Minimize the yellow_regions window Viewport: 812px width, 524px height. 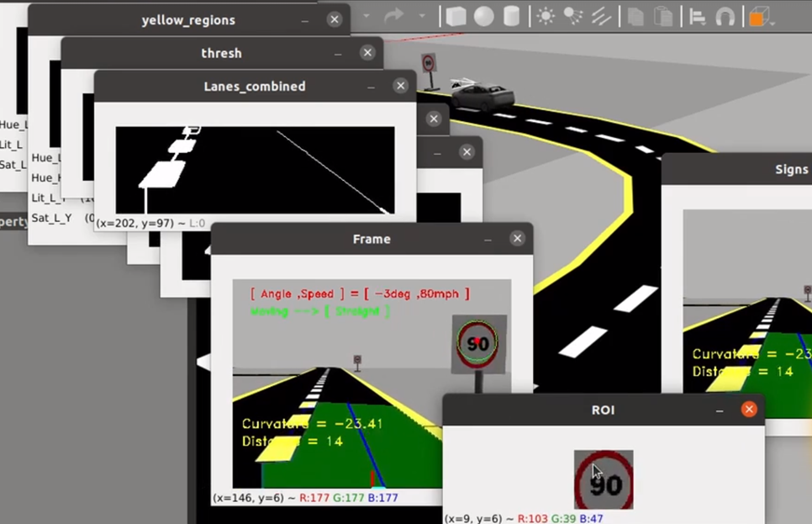(305, 21)
